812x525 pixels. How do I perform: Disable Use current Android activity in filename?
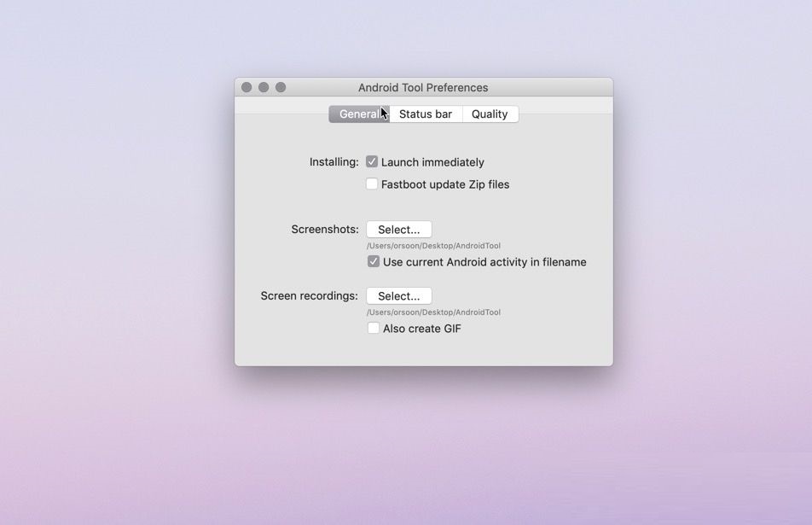[374, 262]
